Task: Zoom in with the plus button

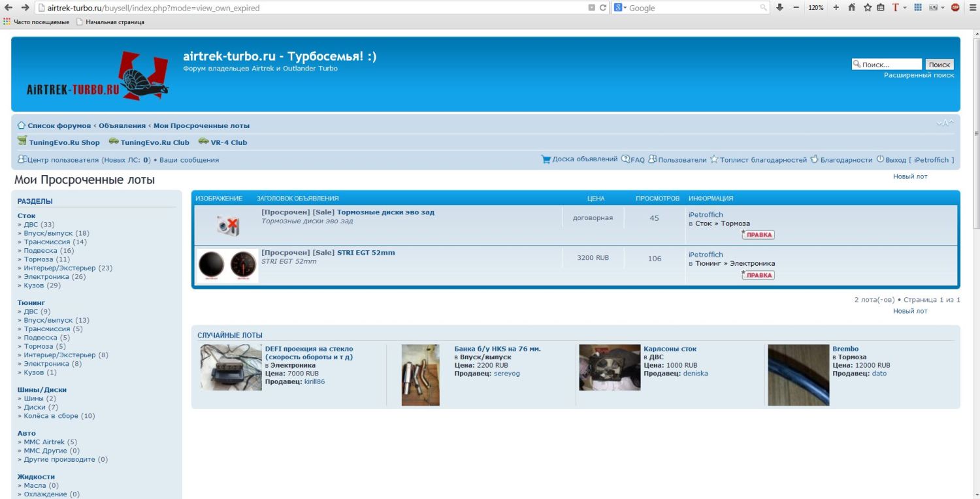Action: (x=836, y=8)
